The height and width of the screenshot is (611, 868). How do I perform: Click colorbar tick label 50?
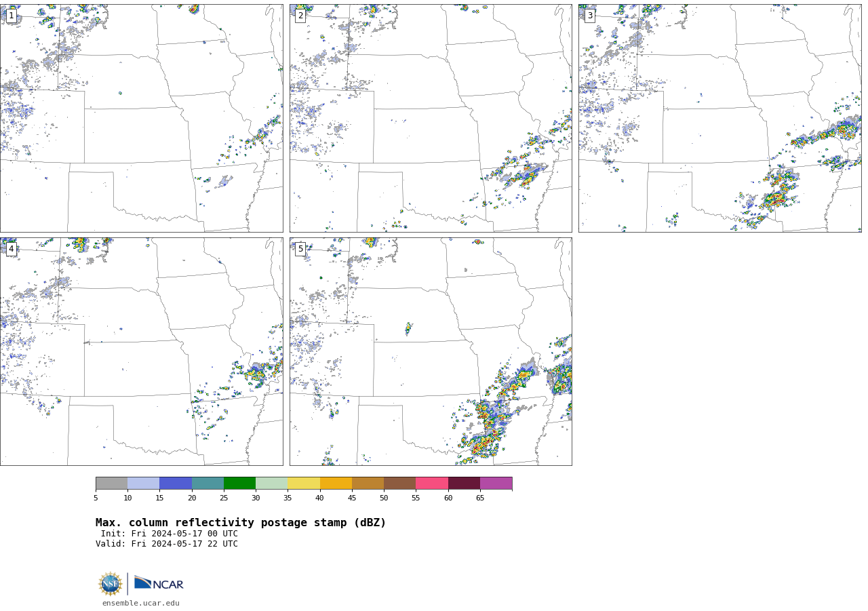click(384, 498)
